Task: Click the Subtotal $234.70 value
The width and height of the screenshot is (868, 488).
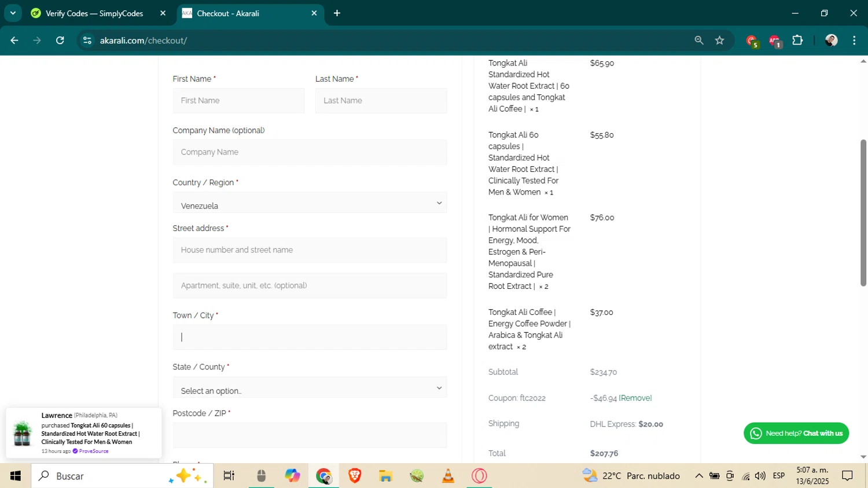Action: [604, 372]
